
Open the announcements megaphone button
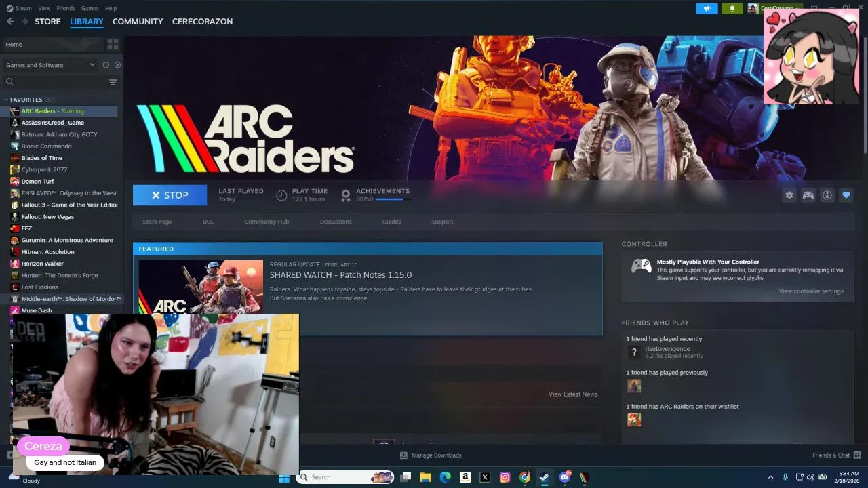pyautogui.click(x=707, y=9)
